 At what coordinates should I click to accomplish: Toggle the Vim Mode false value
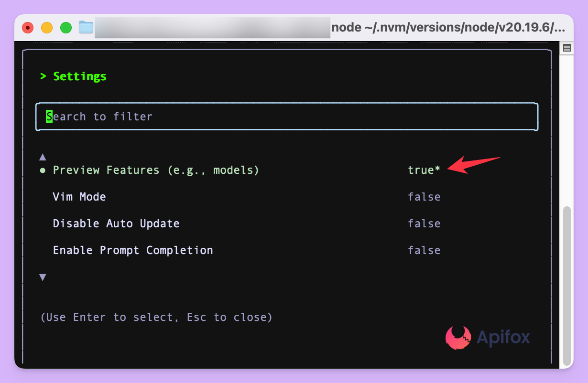tap(424, 197)
